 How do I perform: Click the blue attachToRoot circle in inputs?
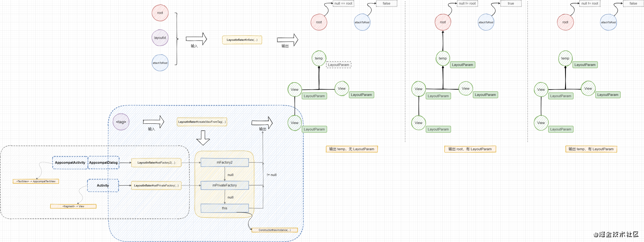pos(160,63)
